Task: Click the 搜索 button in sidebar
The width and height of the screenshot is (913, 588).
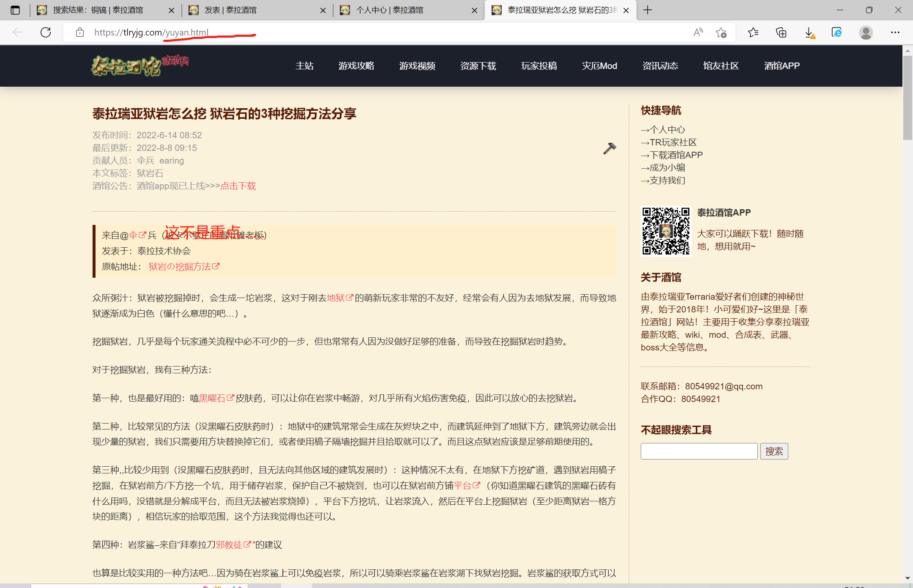Action: click(x=774, y=451)
